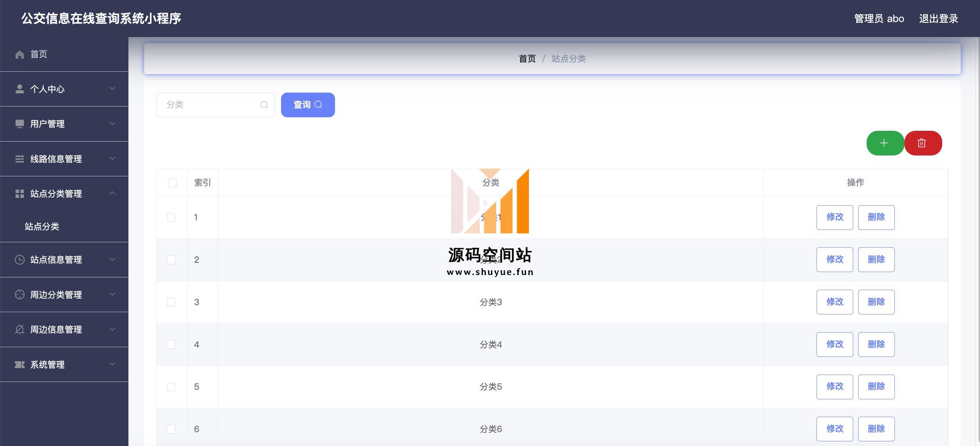
Task: Click 修改 for 分类6 row
Action: [835, 429]
